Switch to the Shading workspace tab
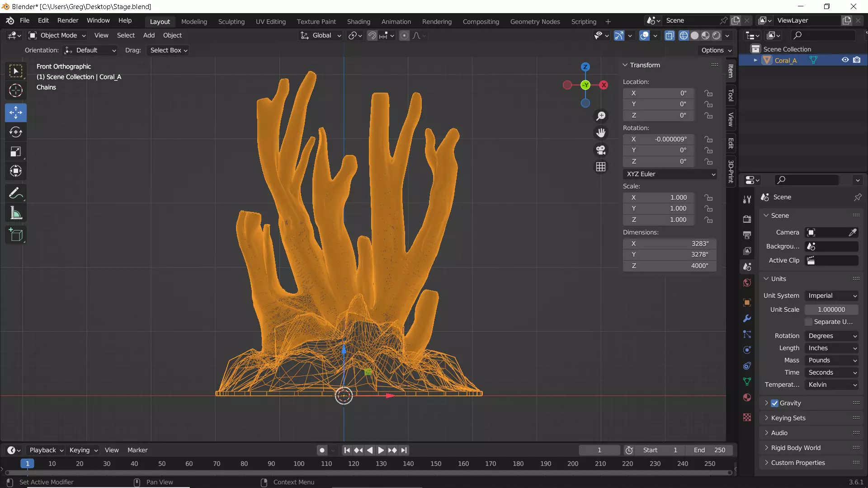868x488 pixels. 359,21
